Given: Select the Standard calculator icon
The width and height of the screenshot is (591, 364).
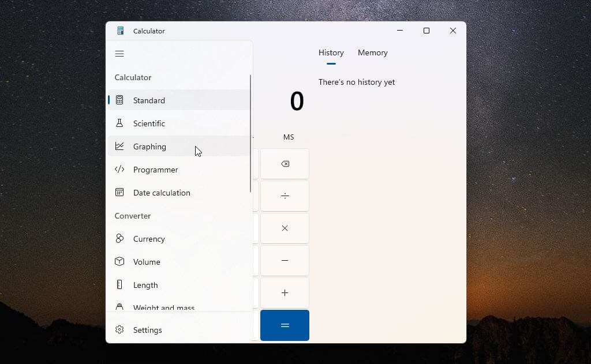Looking at the screenshot, I should 119,100.
